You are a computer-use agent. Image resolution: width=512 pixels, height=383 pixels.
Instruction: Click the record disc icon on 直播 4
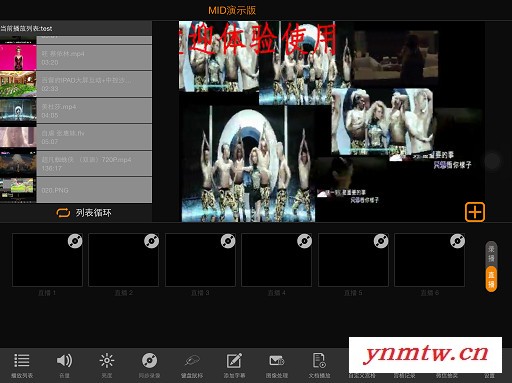pos(304,241)
